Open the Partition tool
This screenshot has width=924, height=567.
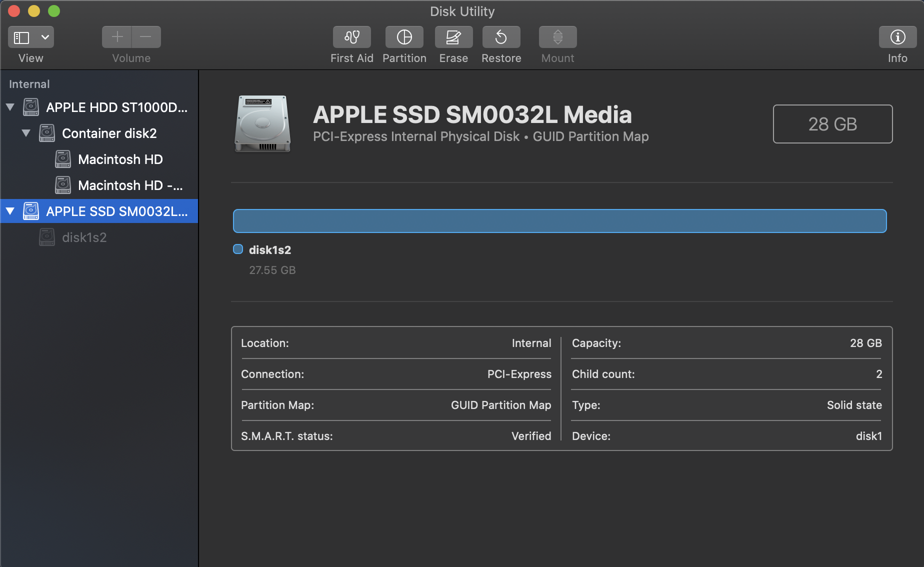[x=404, y=37]
